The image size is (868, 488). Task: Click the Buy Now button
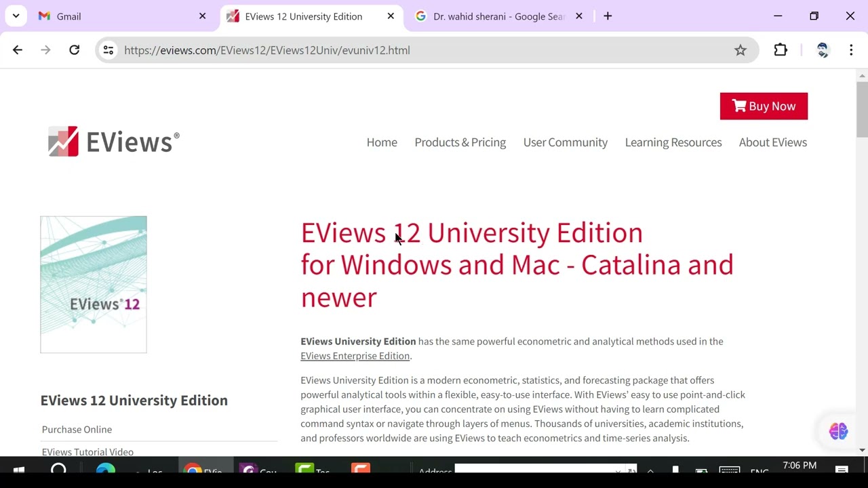click(x=764, y=106)
